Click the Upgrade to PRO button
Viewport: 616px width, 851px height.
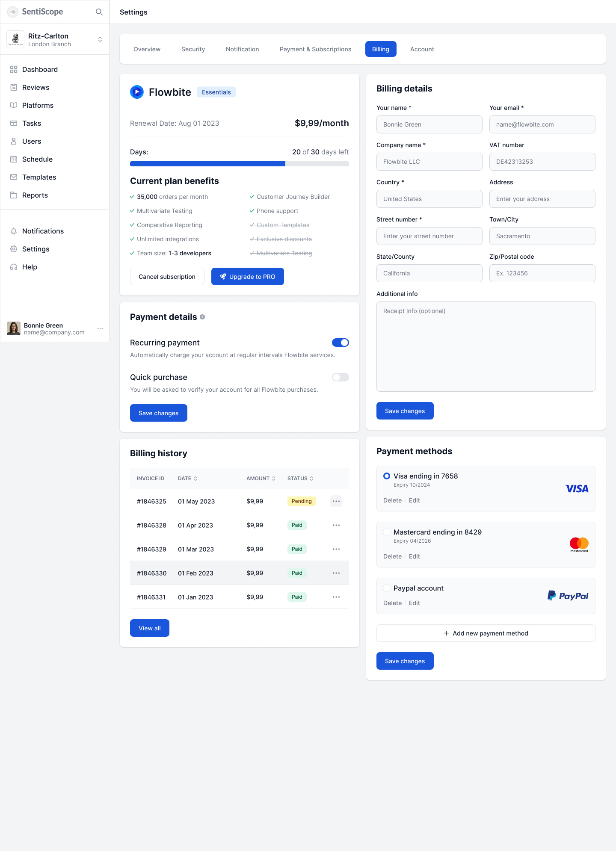[248, 277]
